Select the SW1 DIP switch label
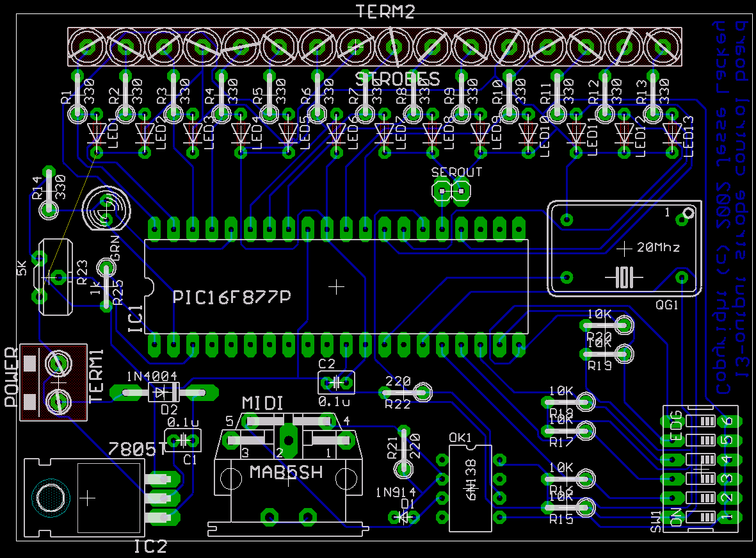The height and width of the screenshot is (558, 756). pyautogui.click(x=655, y=521)
